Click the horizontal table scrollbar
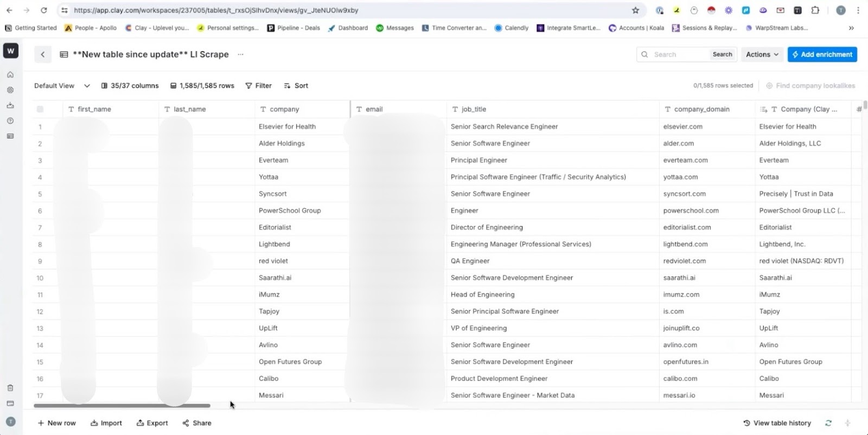Screen dimensions: 868x435 122,405
